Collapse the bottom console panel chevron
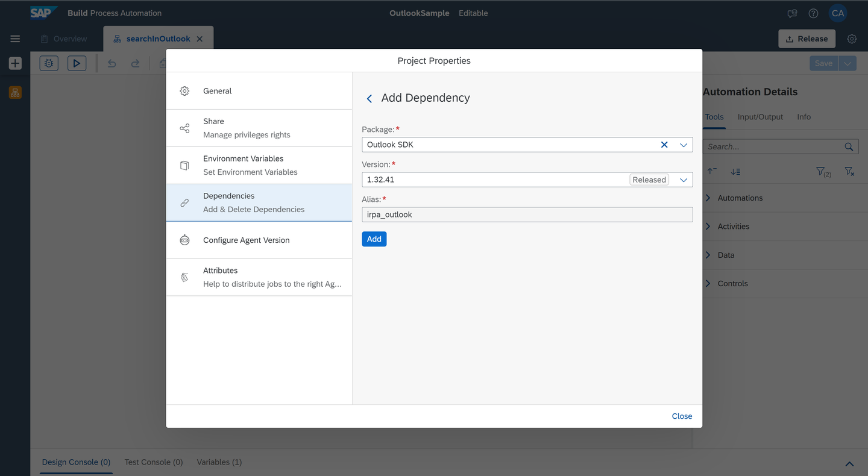 click(849, 463)
